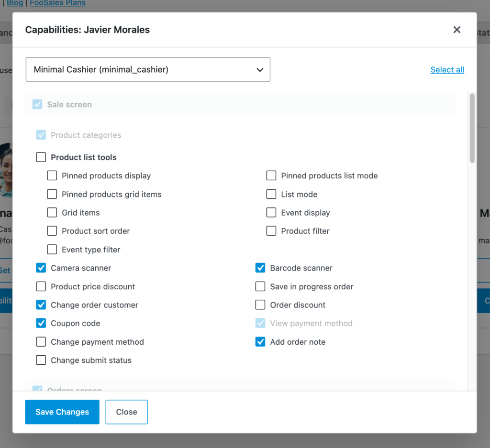Check Pinned products grid items
This screenshot has width=490, height=448.
pos(52,194)
